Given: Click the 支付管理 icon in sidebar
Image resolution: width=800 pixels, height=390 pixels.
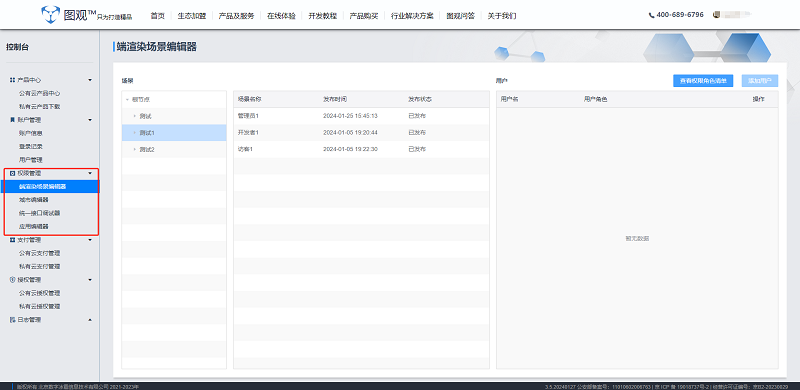Looking at the screenshot, I should (x=12, y=240).
